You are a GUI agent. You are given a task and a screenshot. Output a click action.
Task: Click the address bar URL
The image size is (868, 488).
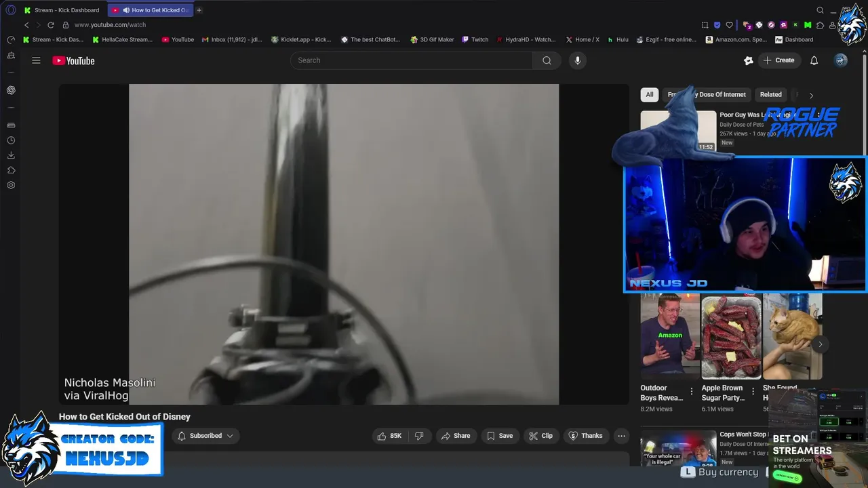[110, 25]
